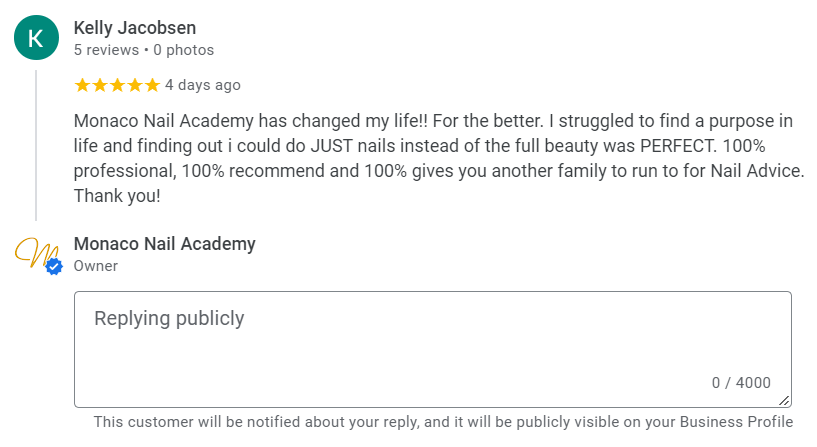Click the "4 days ago" review timestamp
This screenshot has height=447, width=817.
[203, 85]
